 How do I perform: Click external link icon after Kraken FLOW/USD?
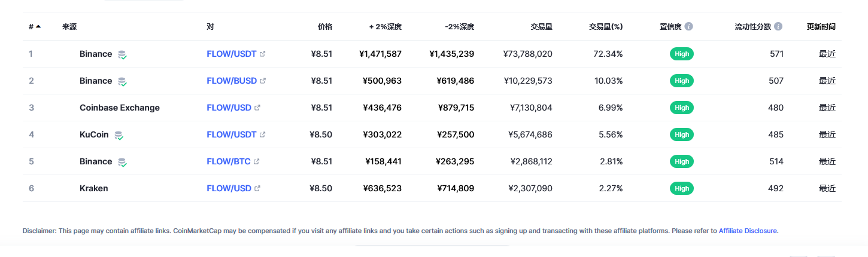pyautogui.click(x=257, y=188)
